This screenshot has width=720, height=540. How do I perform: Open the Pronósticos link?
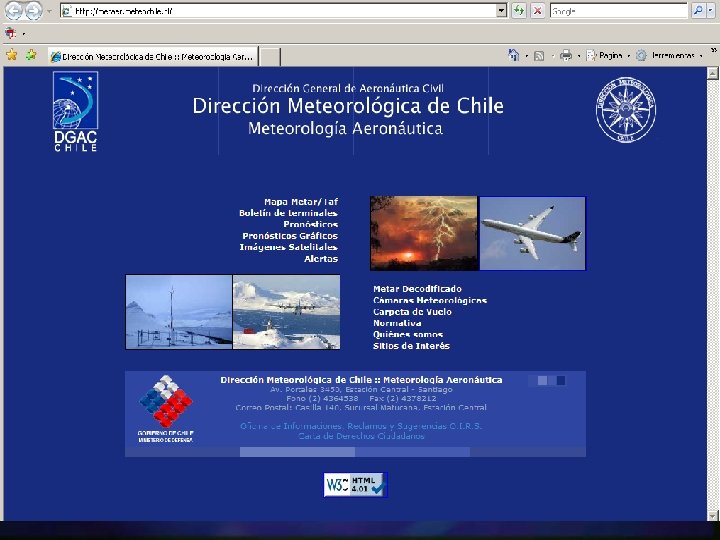pos(310,224)
